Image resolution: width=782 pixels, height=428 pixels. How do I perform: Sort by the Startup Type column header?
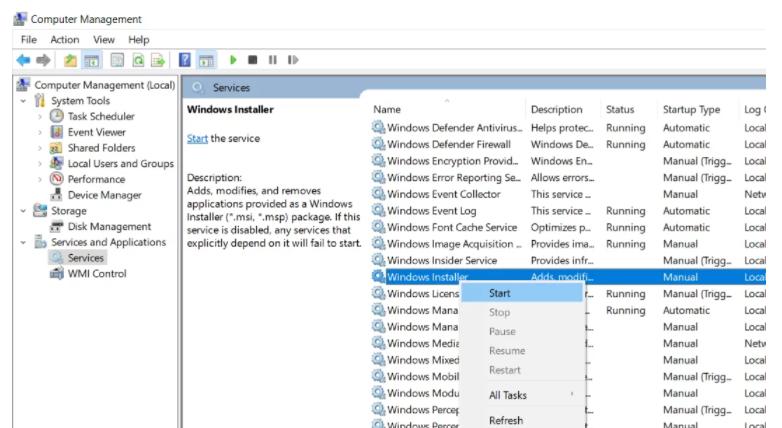point(691,110)
